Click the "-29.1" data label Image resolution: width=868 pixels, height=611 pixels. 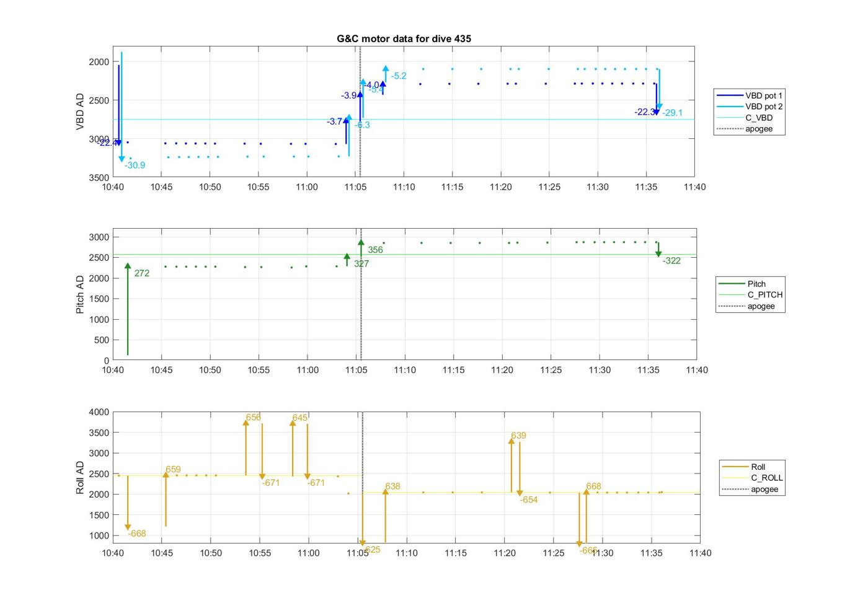tap(672, 113)
